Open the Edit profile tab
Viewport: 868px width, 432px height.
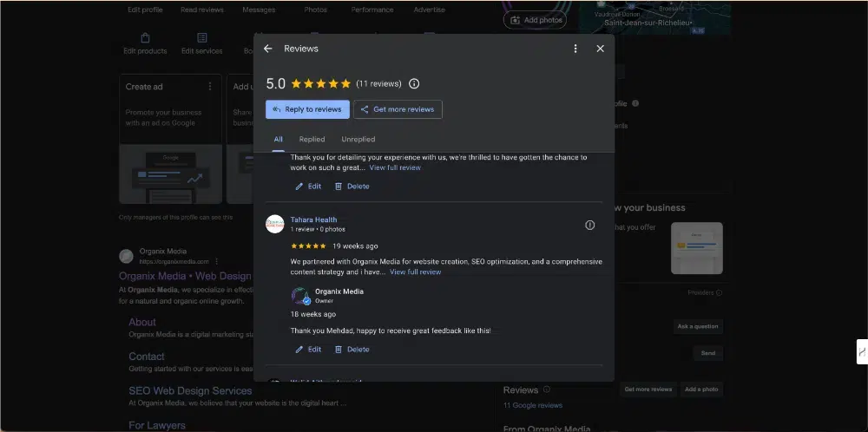(145, 10)
